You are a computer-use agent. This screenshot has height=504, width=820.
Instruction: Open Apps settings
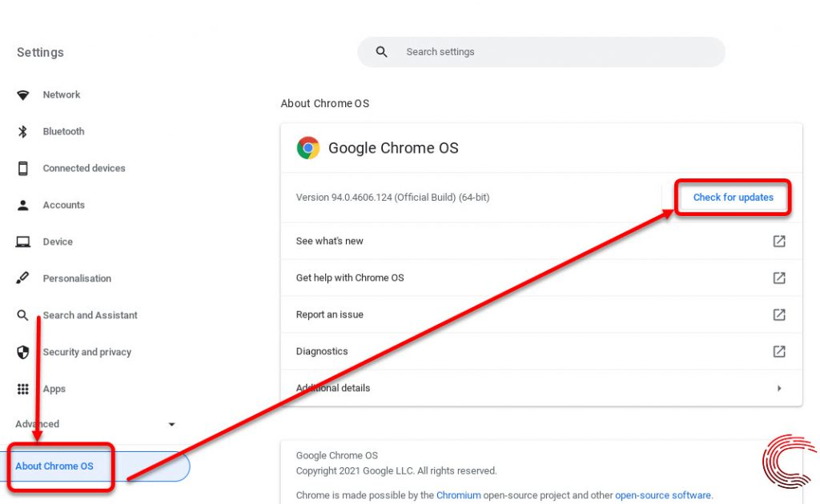[54, 389]
